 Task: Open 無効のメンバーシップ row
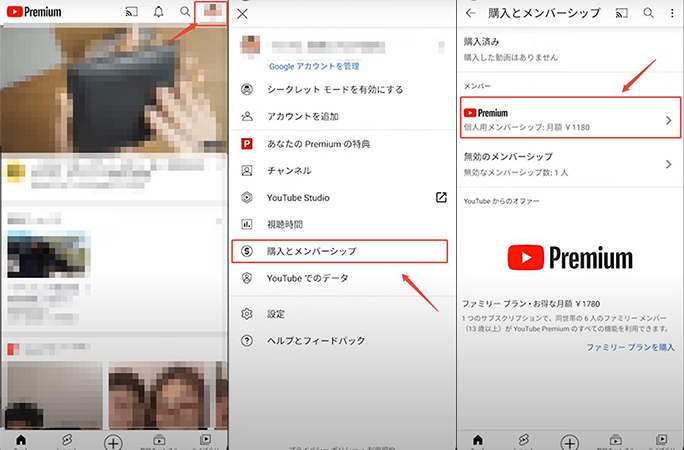571,164
